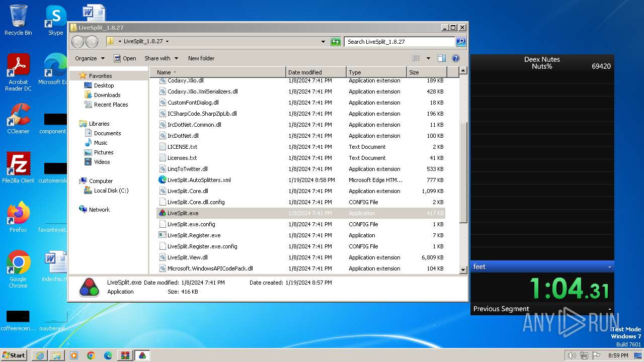Click Open toolbar button
This screenshot has height=362, width=644.
pyautogui.click(x=125, y=58)
